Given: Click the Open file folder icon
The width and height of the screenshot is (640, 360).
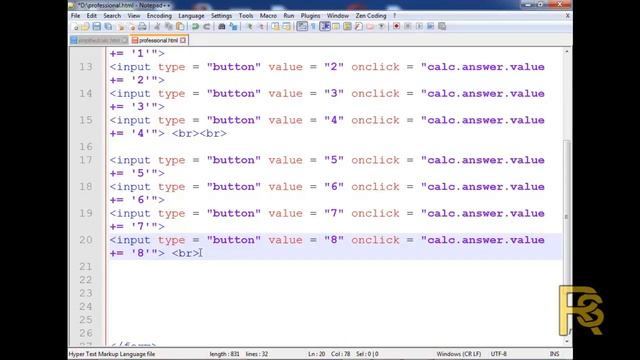Looking at the screenshot, I should [85, 27].
